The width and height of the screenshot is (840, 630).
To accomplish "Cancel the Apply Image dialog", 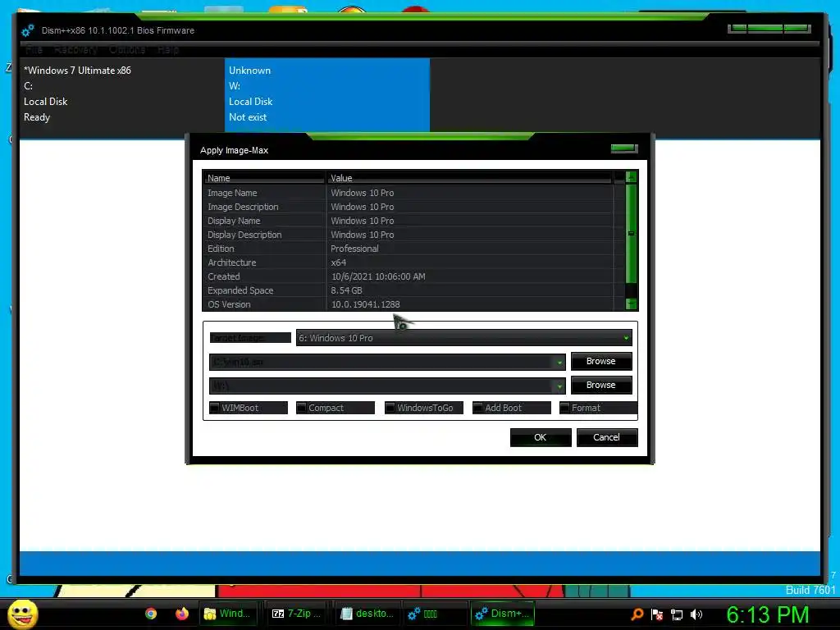I will (x=606, y=437).
